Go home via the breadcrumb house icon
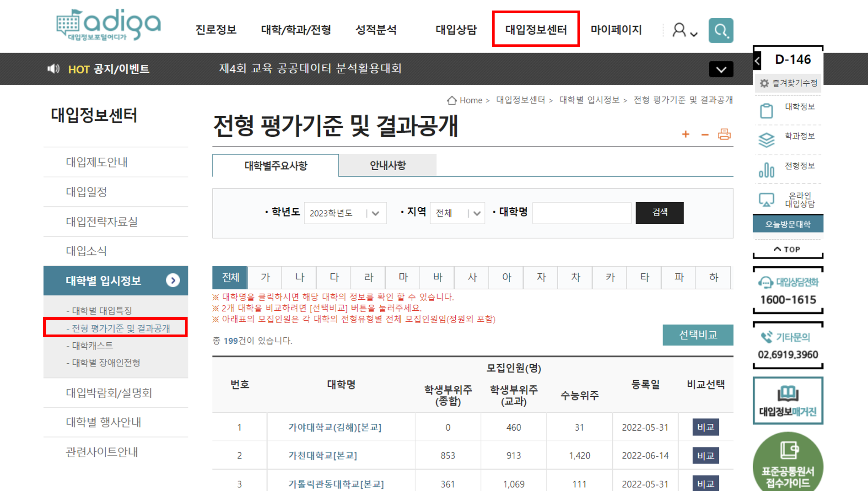The height and width of the screenshot is (491, 868). pos(452,100)
